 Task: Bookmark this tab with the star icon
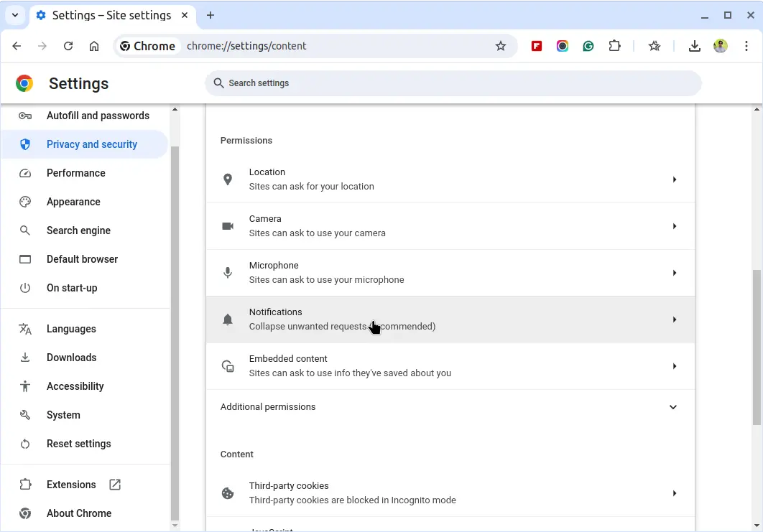pyautogui.click(x=500, y=46)
